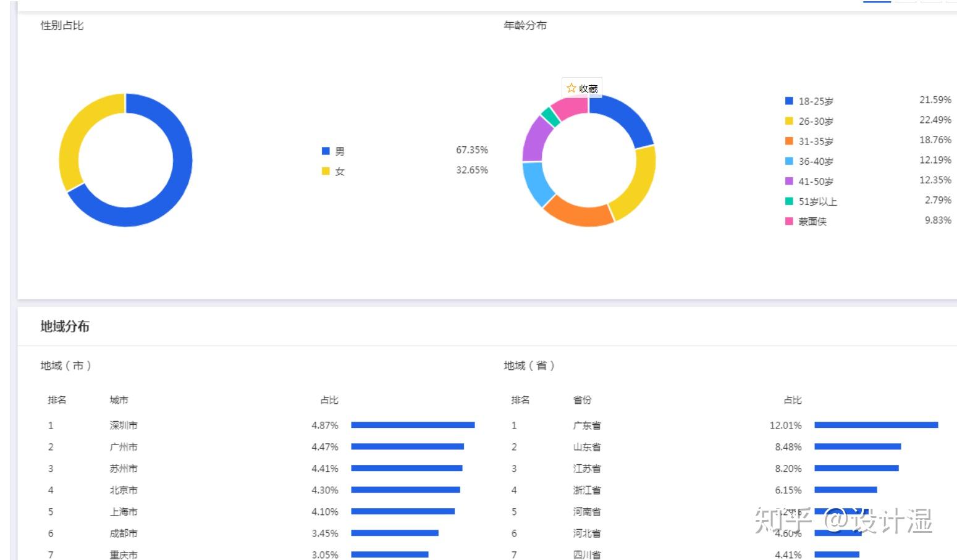Select the purple segment of the age donut
Image resolution: width=957 pixels, height=560 pixels.
tap(534, 139)
